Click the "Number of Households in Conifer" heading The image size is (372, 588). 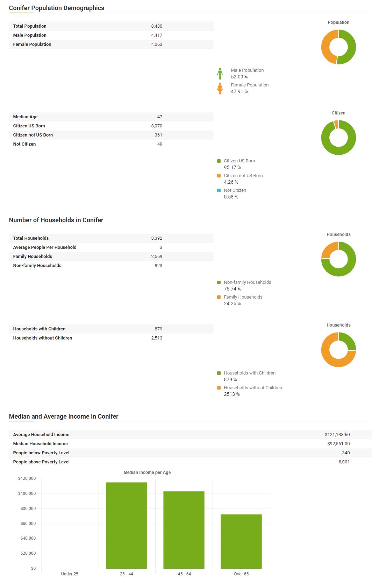[56, 220]
